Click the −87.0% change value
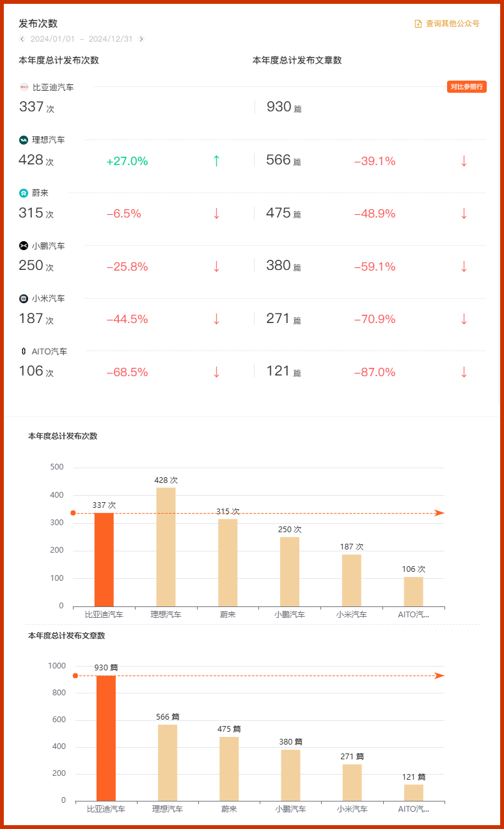504x829 pixels. (x=375, y=372)
